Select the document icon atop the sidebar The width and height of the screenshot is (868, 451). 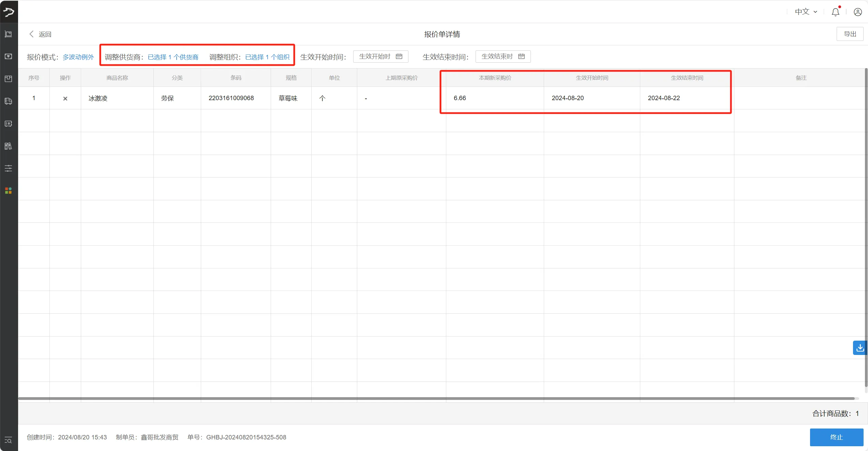(8, 34)
